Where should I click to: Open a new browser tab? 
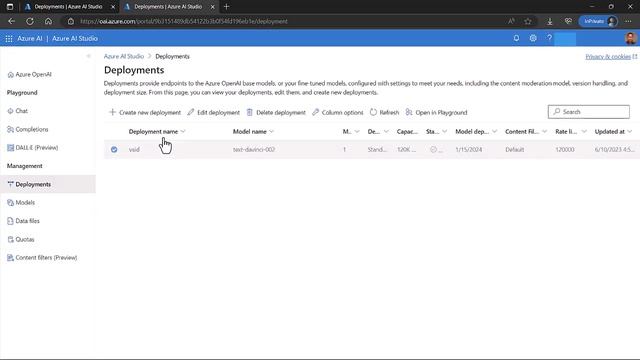(x=227, y=7)
